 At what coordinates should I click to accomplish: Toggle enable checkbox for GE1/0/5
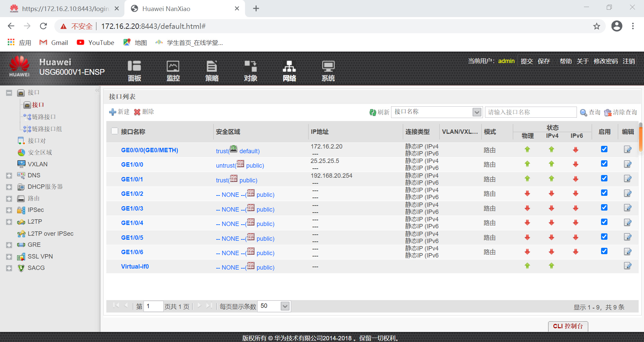point(604,237)
